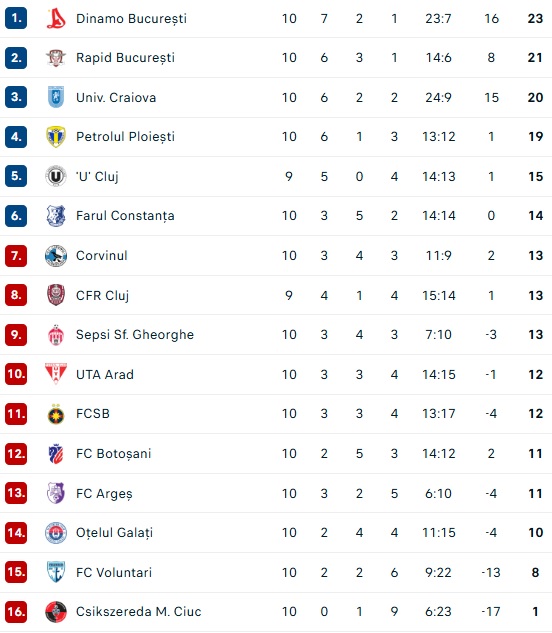Click the blue position 1 badge
Screen dimensions: 552x633
click(x=16, y=18)
